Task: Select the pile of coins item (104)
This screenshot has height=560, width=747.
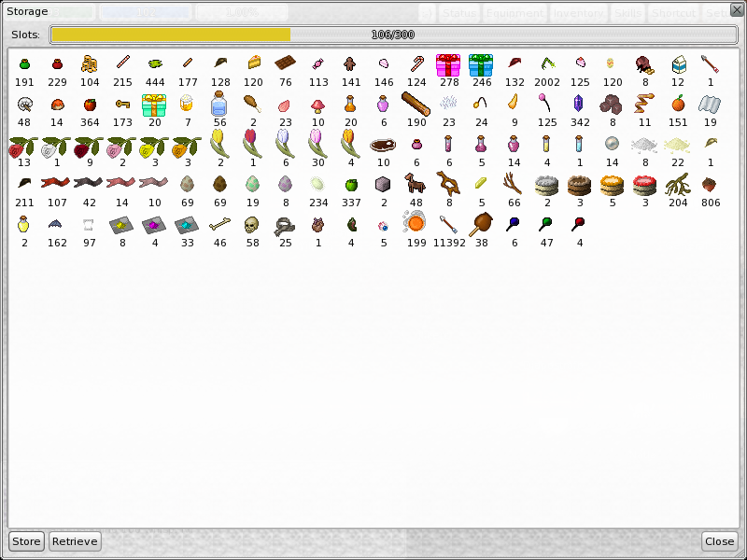Action: pos(89,63)
